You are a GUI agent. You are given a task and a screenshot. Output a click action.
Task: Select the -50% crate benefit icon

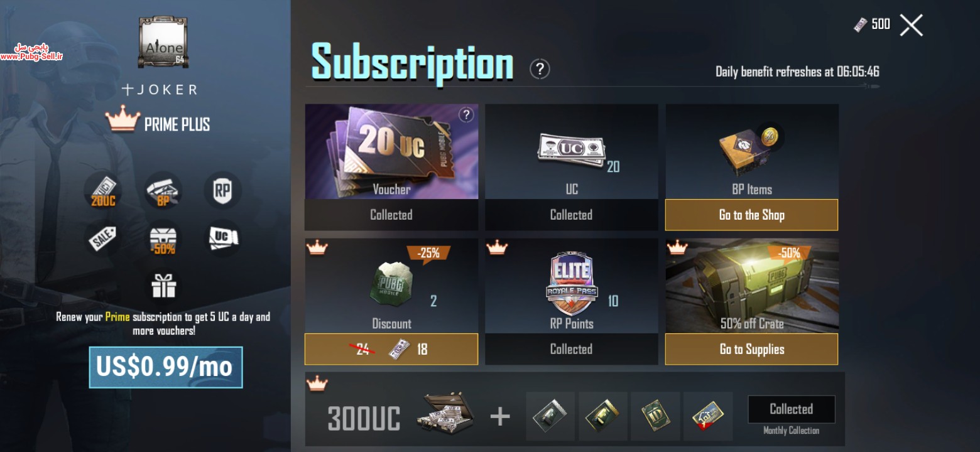pos(163,239)
